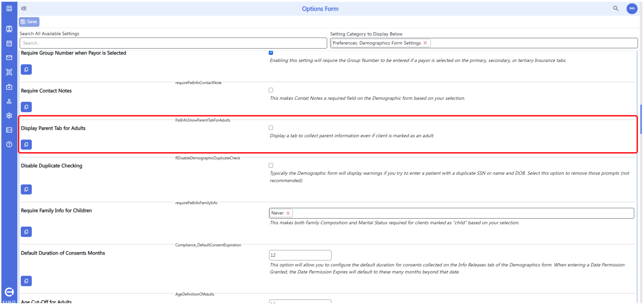Screen dimensions: 644x305
Task: Copy setting for Display Parent Tab for Adults
Action: 26,145
